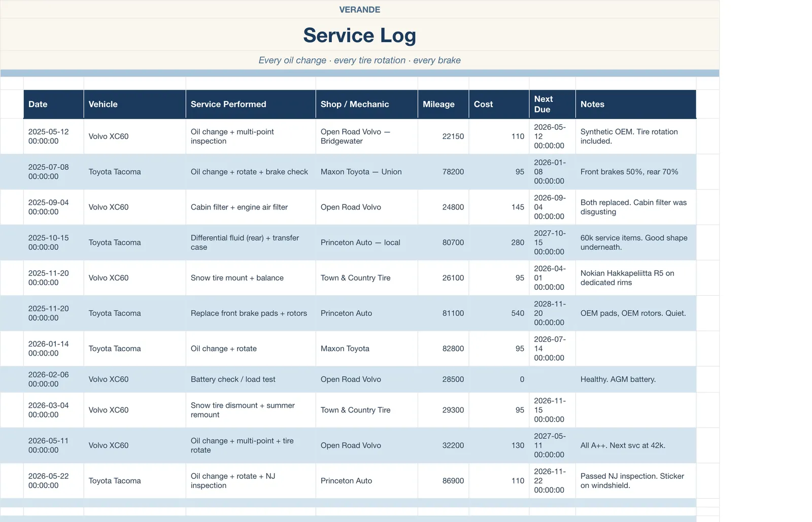Select cell 'Oil change + multi-point + tire rotate'
The height and width of the screenshot is (522, 812).
coord(251,445)
